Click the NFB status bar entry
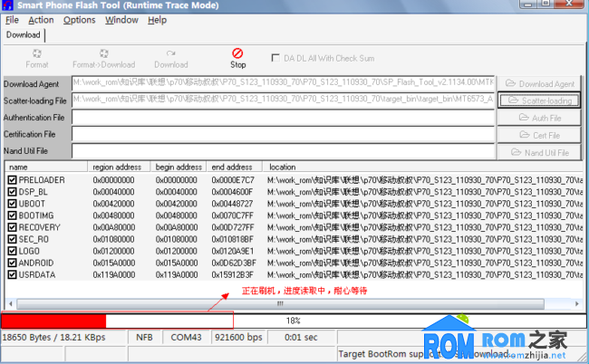The image size is (589, 364). coord(144,338)
